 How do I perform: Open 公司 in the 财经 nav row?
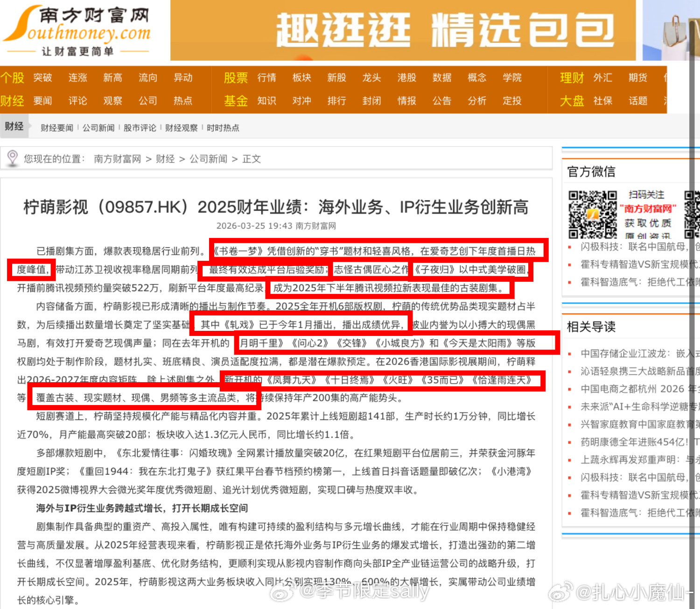pos(147,100)
